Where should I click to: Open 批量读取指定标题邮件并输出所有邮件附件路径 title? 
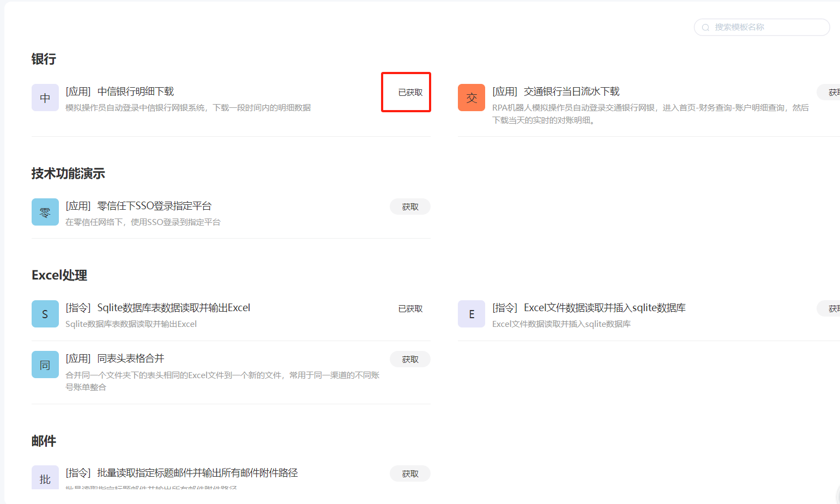point(197,473)
